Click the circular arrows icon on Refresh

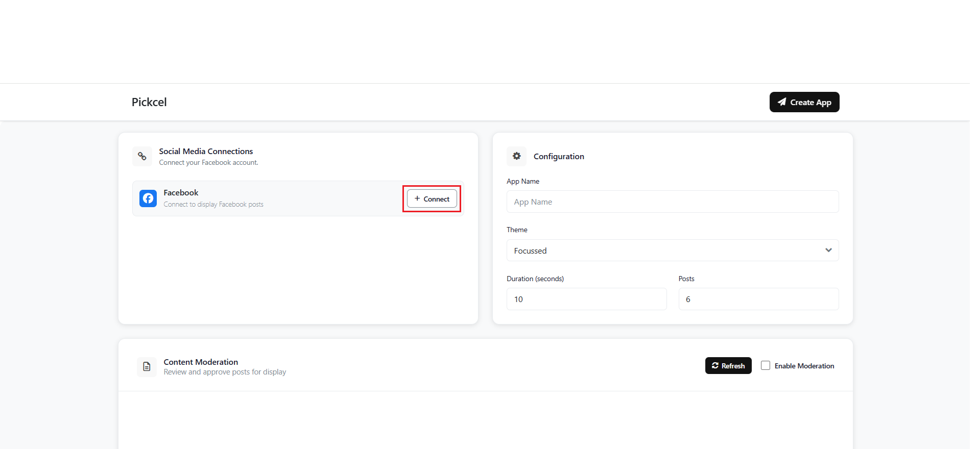tap(715, 366)
